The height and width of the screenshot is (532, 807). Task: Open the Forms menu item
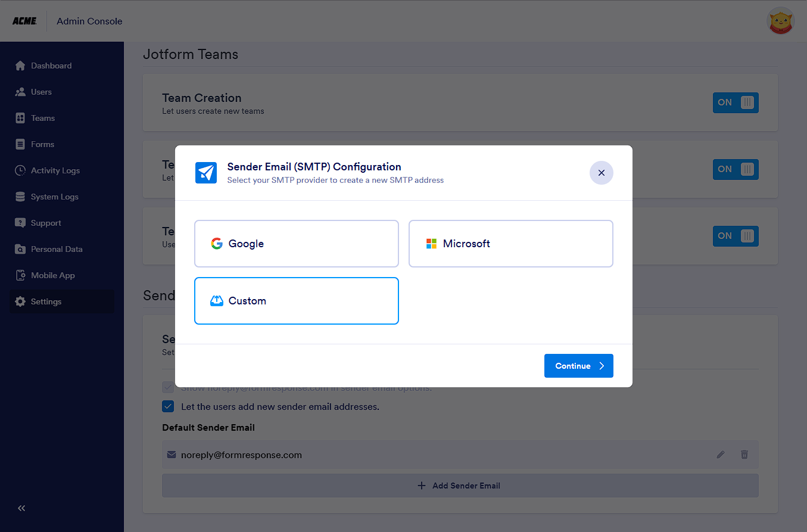point(42,144)
